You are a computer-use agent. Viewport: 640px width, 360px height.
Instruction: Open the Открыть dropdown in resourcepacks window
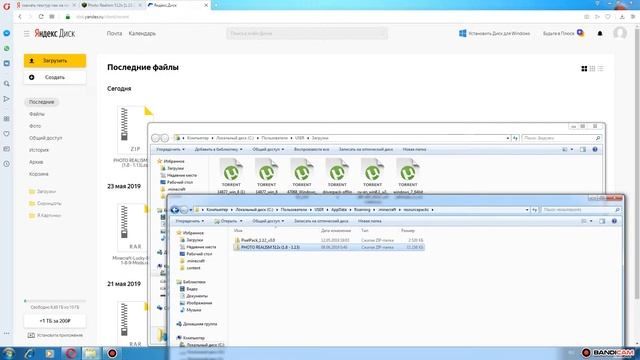point(228,221)
